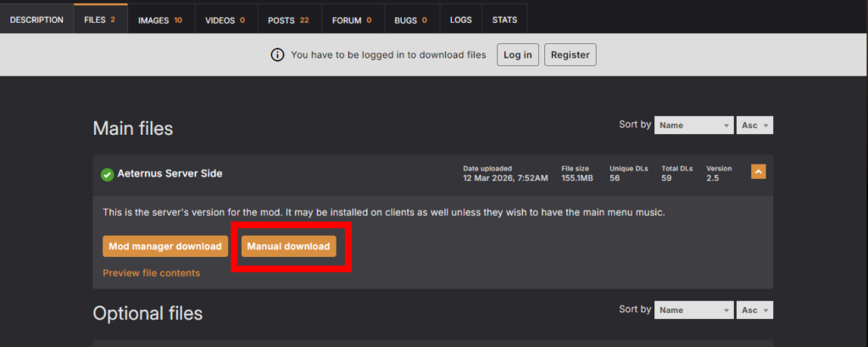Click the Log in button
Viewport: 868px width, 347px height.
pos(518,55)
